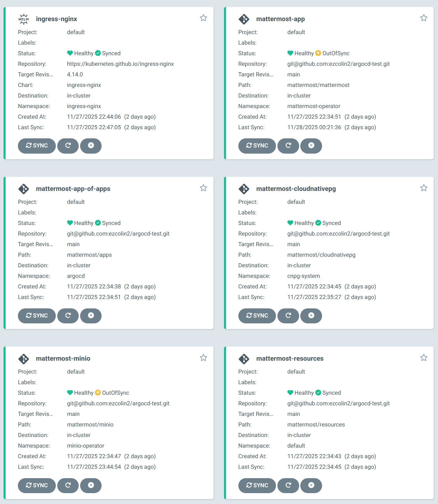Delete the ingress-nginx application

[x=91, y=146]
